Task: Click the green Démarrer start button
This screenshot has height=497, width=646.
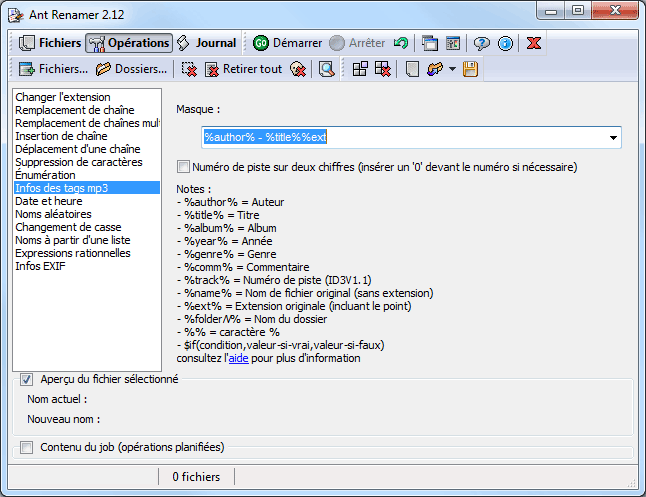Action: point(287,43)
